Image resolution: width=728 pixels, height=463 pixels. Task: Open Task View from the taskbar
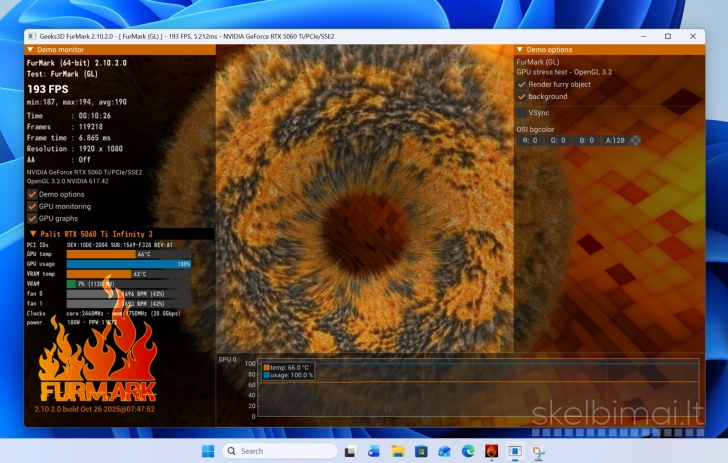click(350, 451)
